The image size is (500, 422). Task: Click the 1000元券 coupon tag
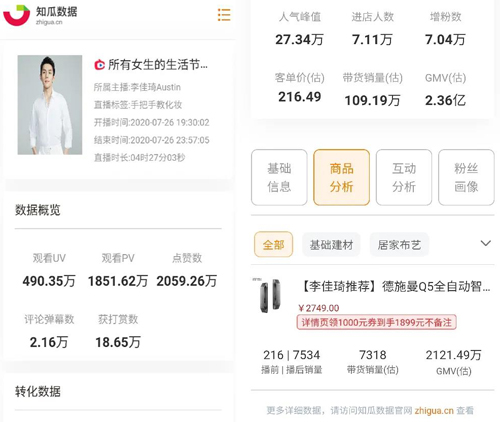[376, 322]
